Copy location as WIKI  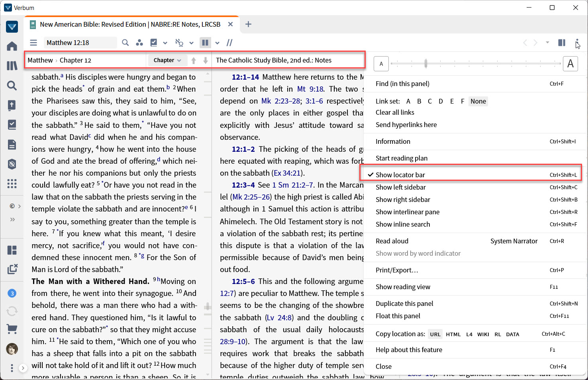click(483, 334)
